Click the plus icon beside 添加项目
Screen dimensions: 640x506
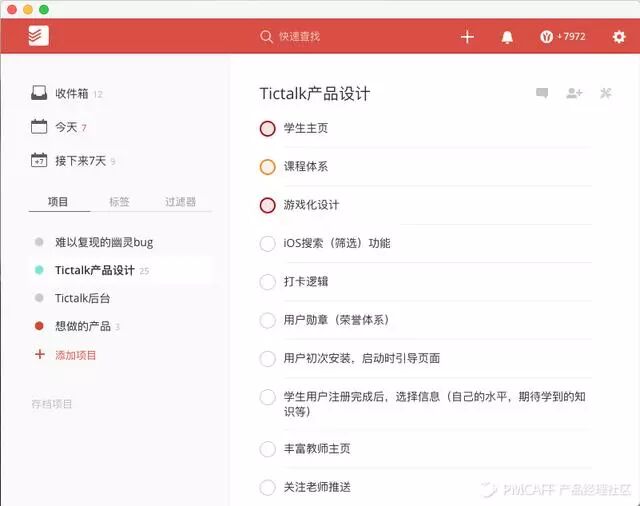coord(40,354)
